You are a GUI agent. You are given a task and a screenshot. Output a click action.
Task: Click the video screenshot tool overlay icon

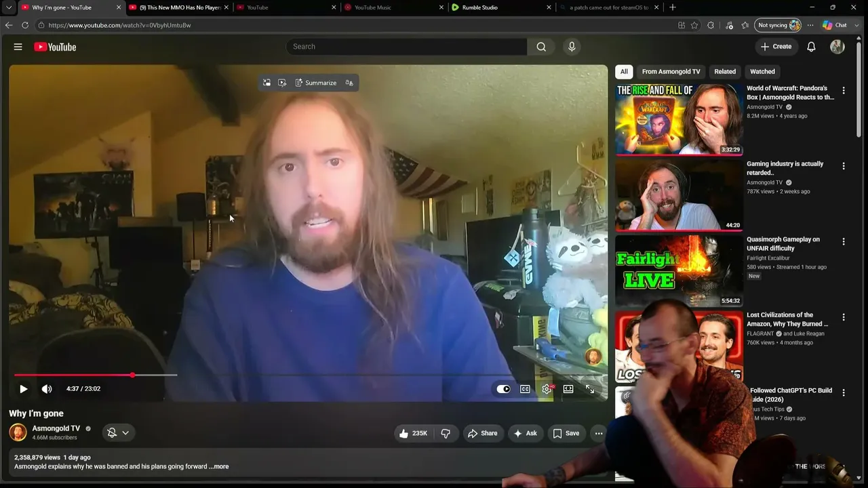point(282,83)
